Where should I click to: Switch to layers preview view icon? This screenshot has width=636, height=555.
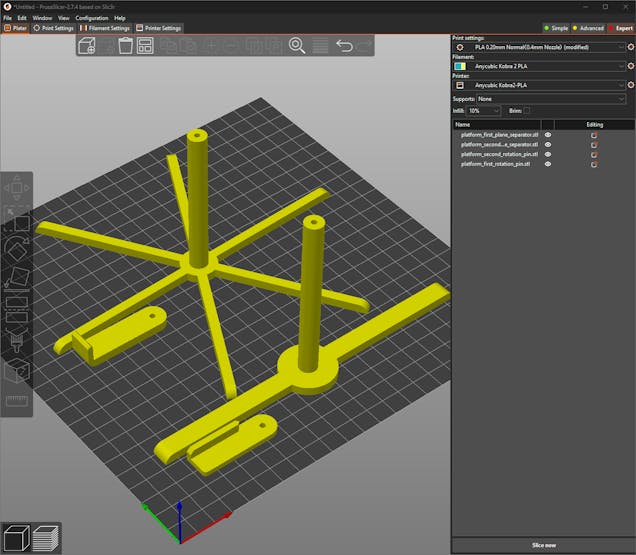(45, 539)
